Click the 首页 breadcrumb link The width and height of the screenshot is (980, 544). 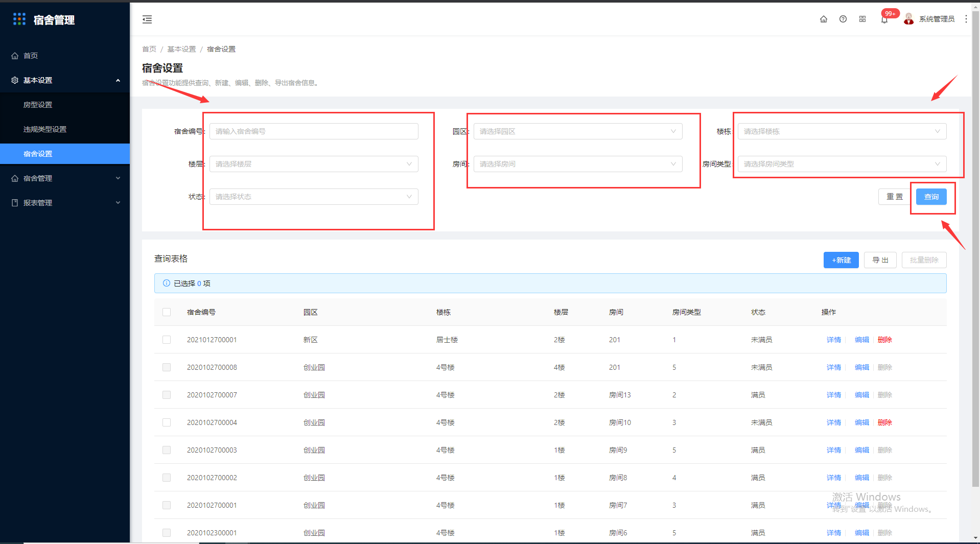click(x=149, y=49)
